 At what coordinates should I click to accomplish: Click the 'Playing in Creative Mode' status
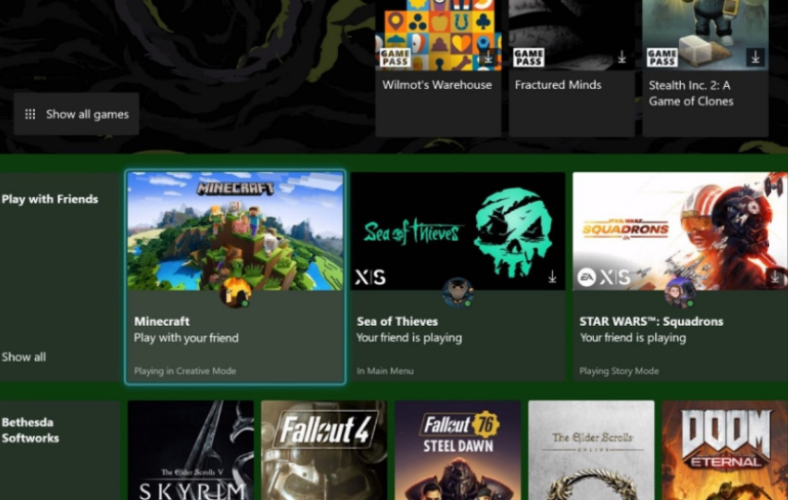185,371
